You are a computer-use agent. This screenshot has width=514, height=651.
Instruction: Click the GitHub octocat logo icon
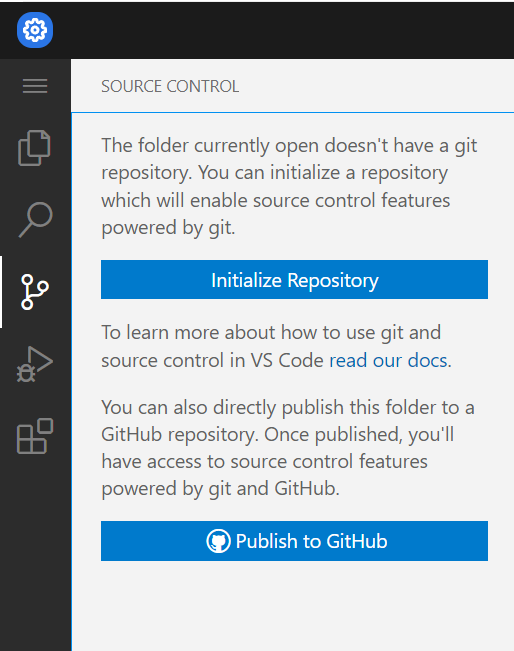click(x=218, y=541)
